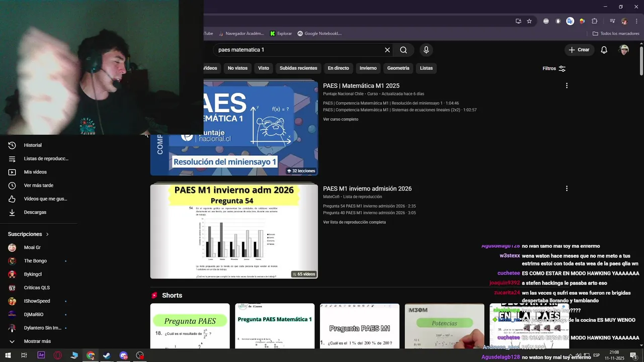Open Chrome extensions puzzle icon
Image resolution: width=644 pixels, height=362 pixels.
(x=594, y=21)
